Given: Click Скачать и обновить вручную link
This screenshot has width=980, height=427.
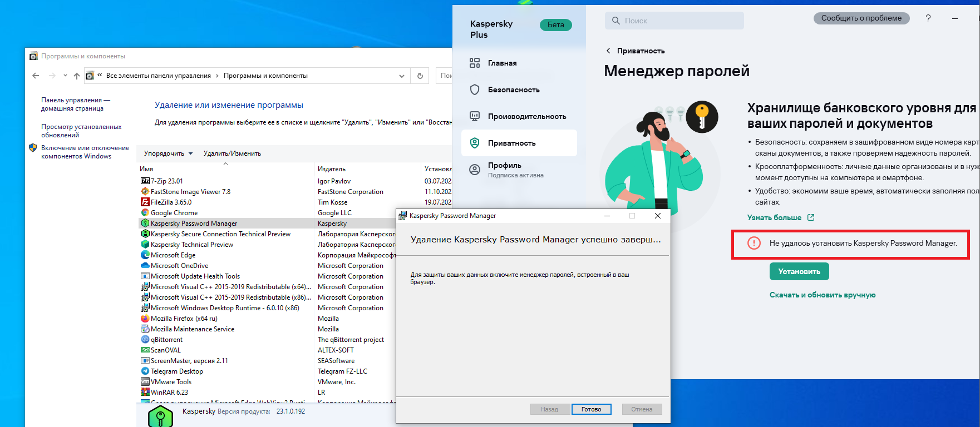Looking at the screenshot, I should (823, 295).
